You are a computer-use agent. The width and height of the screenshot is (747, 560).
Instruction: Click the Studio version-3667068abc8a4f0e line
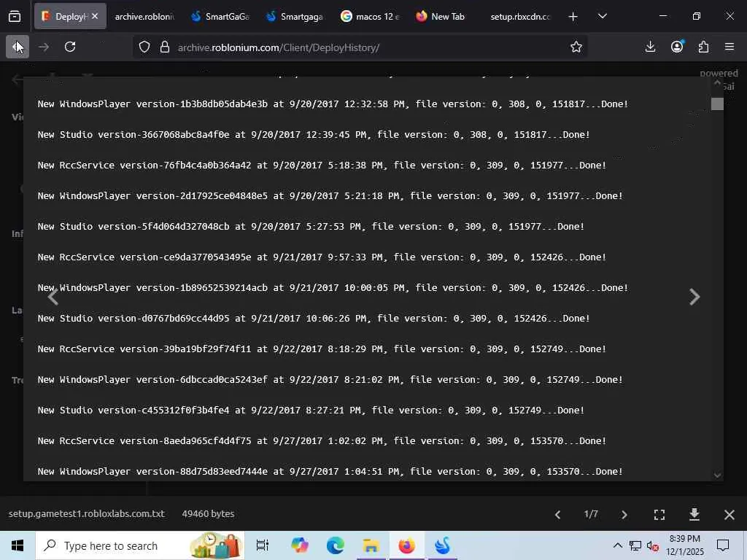(x=314, y=134)
